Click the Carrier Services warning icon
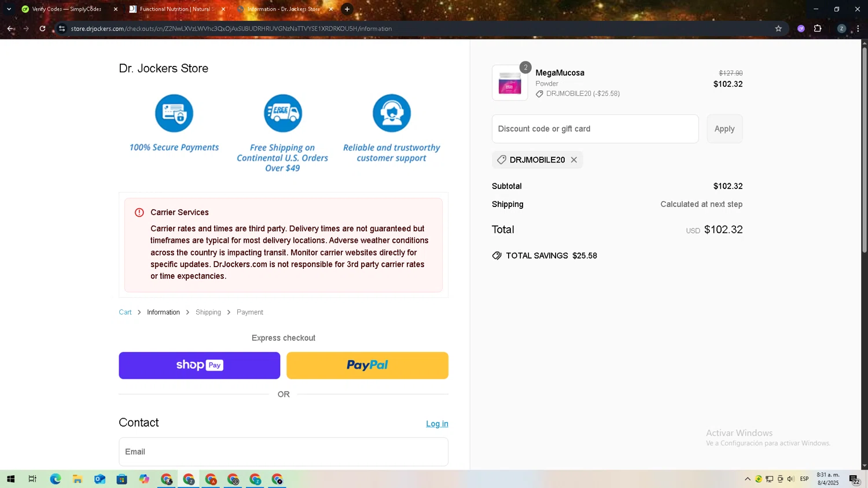 click(139, 212)
